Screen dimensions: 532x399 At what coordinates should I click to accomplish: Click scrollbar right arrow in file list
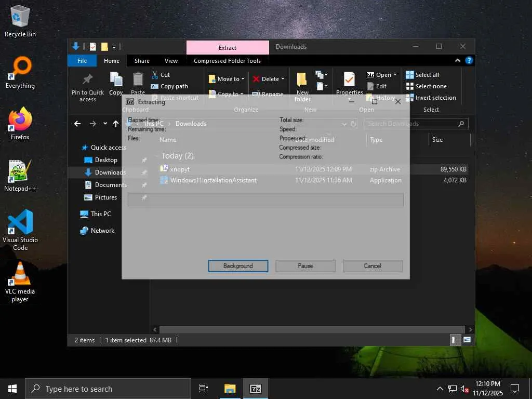470,329
